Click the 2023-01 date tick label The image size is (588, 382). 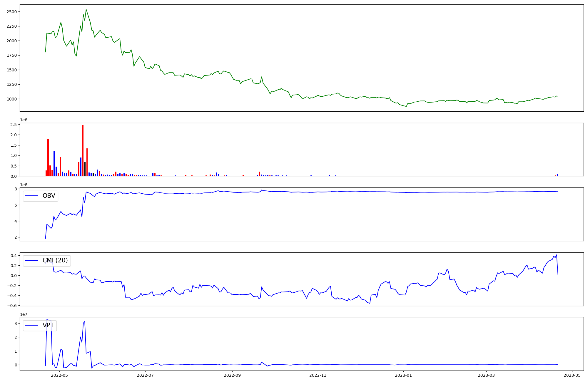click(403, 375)
